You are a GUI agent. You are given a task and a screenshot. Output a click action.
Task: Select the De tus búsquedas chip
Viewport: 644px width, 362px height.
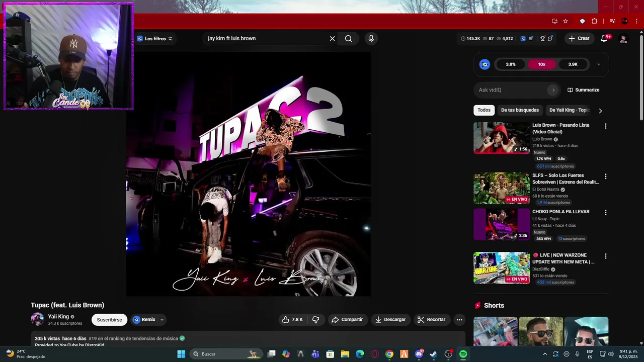(520, 110)
